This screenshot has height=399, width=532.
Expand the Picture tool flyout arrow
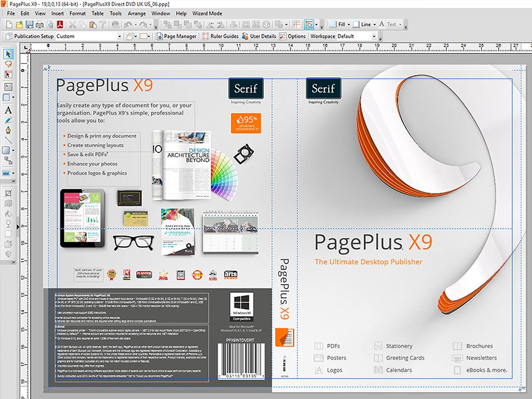coord(13,173)
